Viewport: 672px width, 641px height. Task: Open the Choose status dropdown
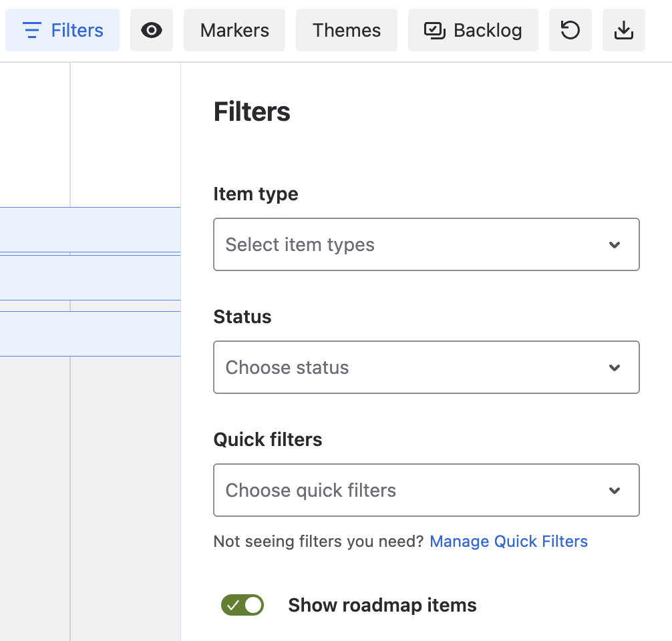pos(426,367)
